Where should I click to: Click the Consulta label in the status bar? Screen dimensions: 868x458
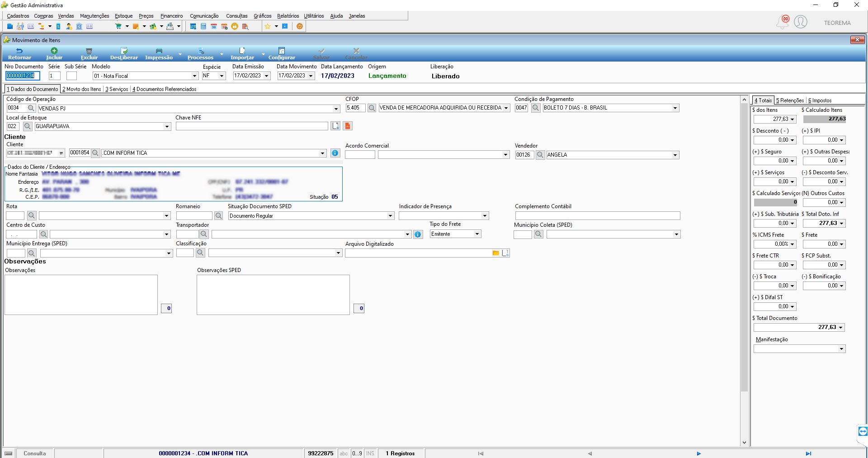pyautogui.click(x=35, y=453)
